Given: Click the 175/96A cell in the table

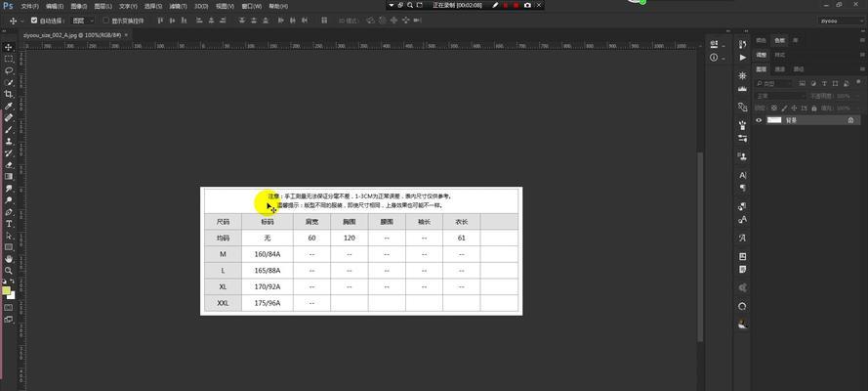Looking at the screenshot, I should pyautogui.click(x=268, y=303).
